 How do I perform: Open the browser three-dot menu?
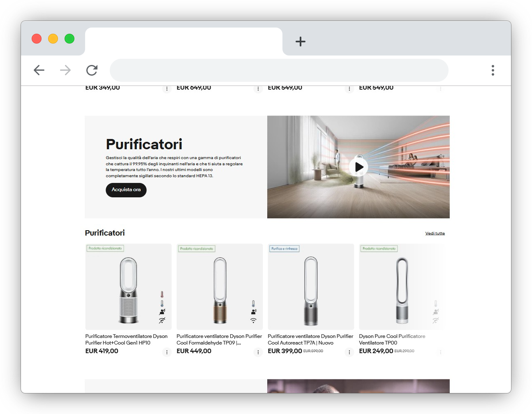pos(493,70)
